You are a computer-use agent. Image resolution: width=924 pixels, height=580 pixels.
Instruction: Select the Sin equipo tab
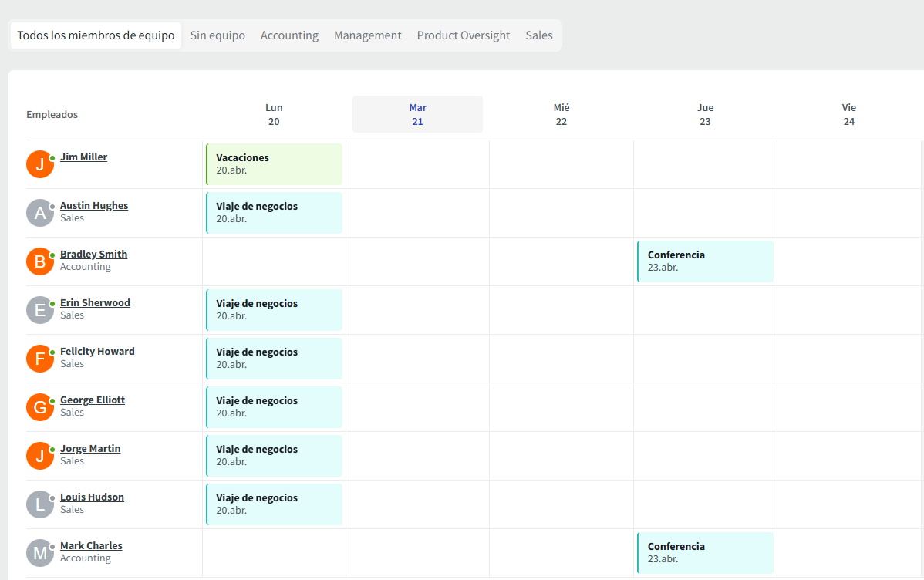tap(218, 35)
